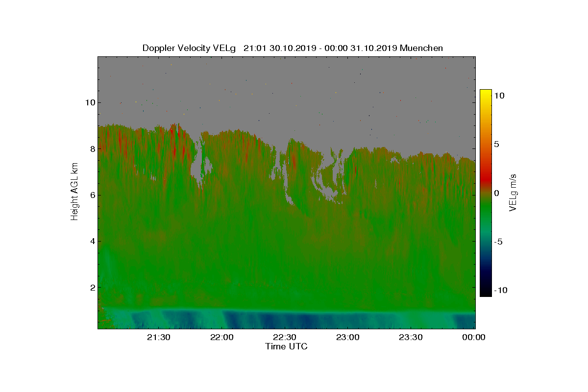Click the '21:30' time tick label
This screenshot has height=392, width=588.
coord(159,337)
